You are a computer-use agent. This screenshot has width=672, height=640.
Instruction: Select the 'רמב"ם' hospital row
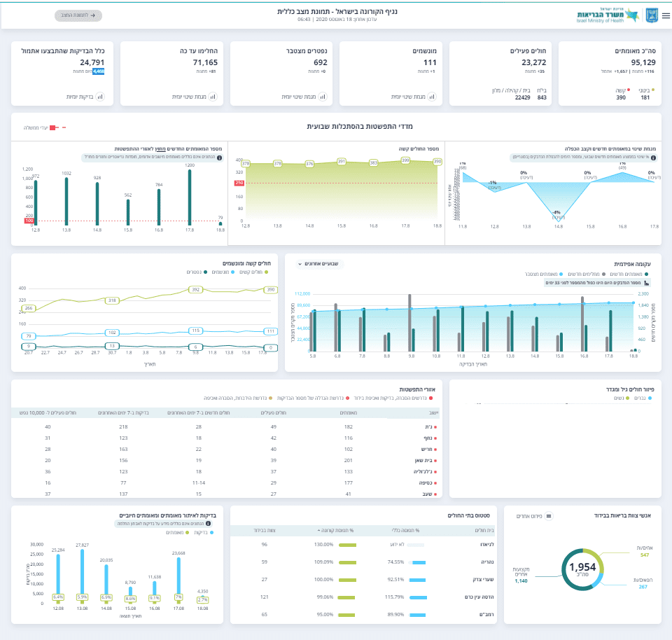pyautogui.click(x=363, y=615)
